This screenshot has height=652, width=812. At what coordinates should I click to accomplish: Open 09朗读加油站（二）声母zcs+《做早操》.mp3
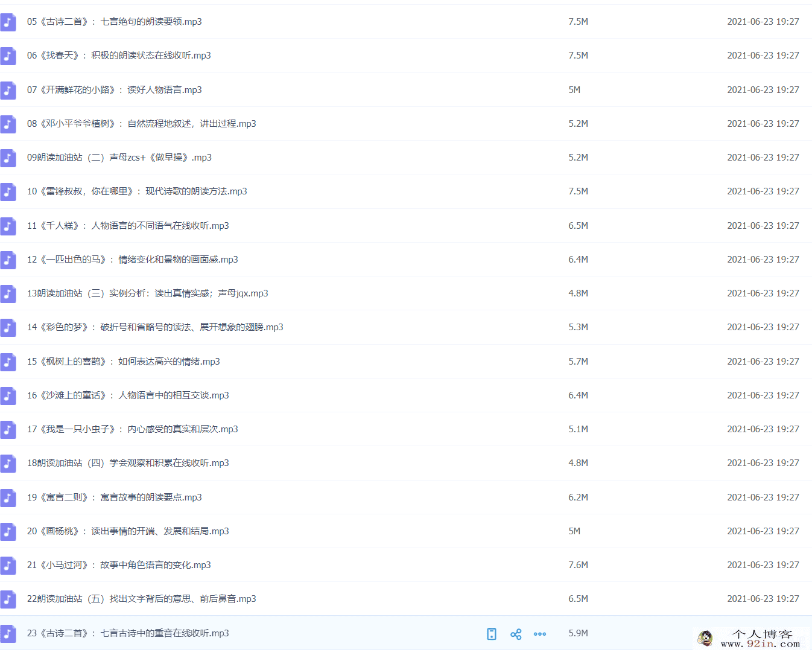(x=119, y=158)
